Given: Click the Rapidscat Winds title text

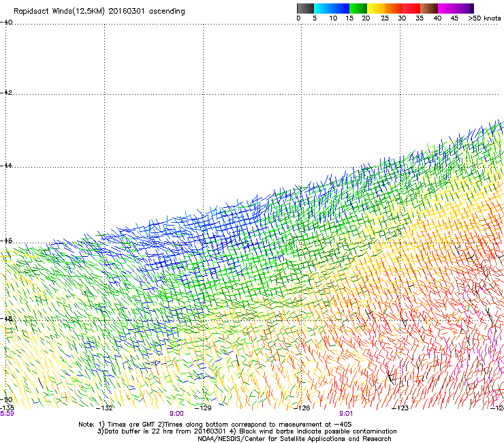Looking at the screenshot, I should (99, 12).
